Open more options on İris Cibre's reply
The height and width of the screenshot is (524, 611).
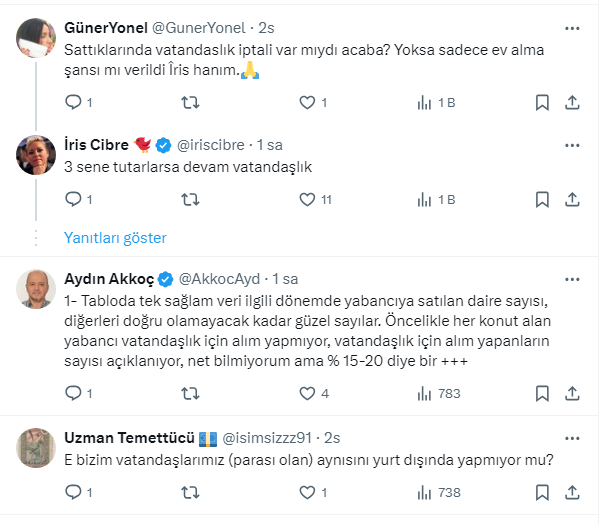coord(571,143)
